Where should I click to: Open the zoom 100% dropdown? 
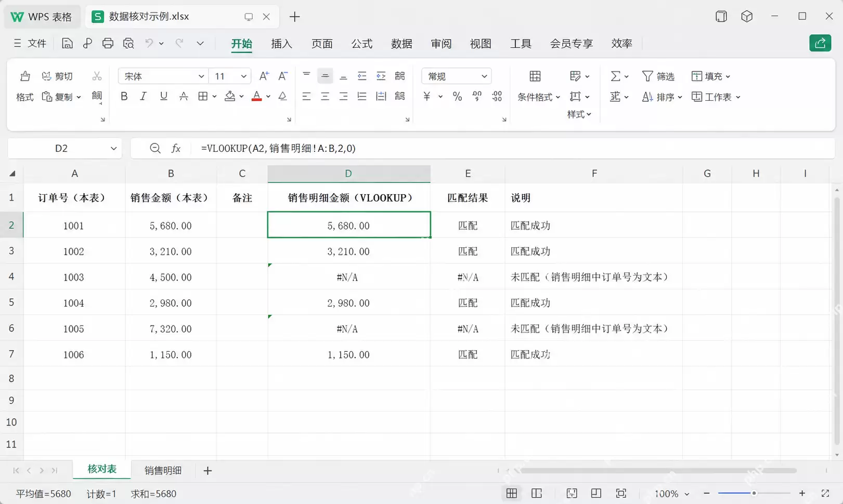pos(686,494)
